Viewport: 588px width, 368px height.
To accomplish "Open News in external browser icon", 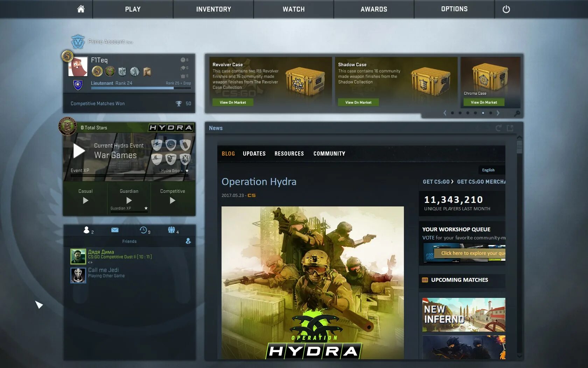I will [510, 128].
